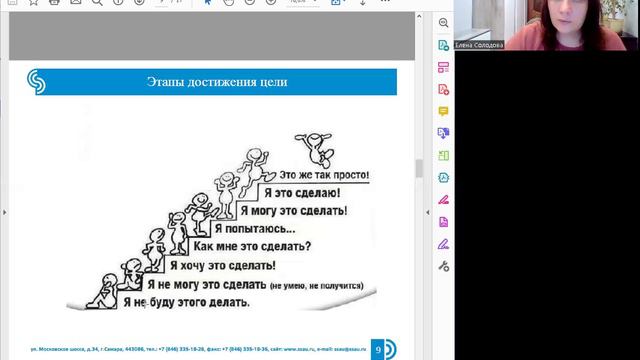Click the magnifier Find icon in the top toolbar

pyautogui.click(x=97, y=2)
